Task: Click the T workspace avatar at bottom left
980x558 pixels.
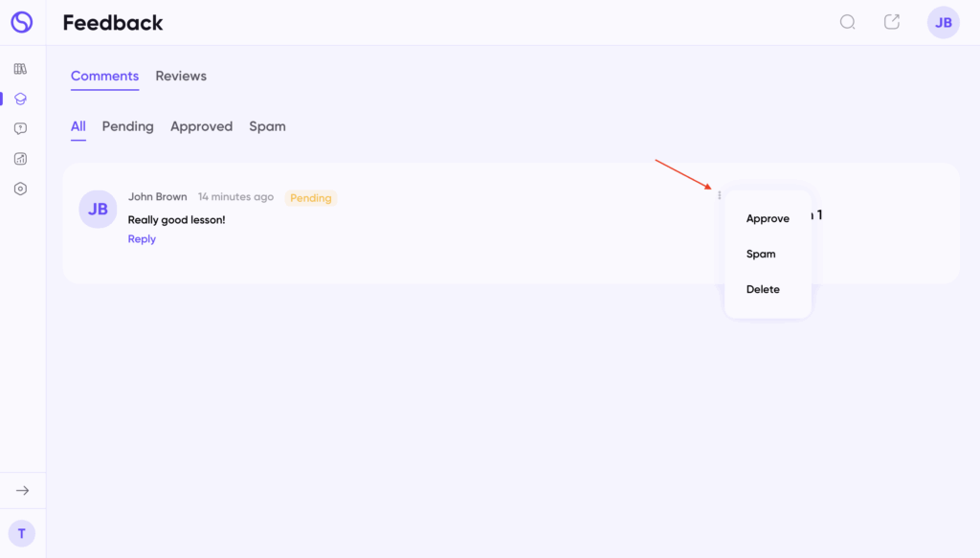Action: 21,534
